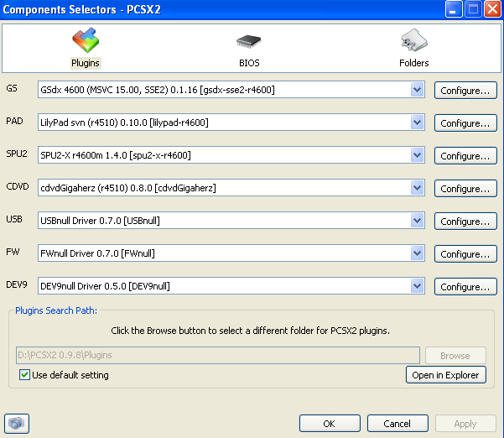The height and width of the screenshot is (438, 504).
Task: Click the USBnull Driver 0.7.0 text
Action: (x=100, y=221)
